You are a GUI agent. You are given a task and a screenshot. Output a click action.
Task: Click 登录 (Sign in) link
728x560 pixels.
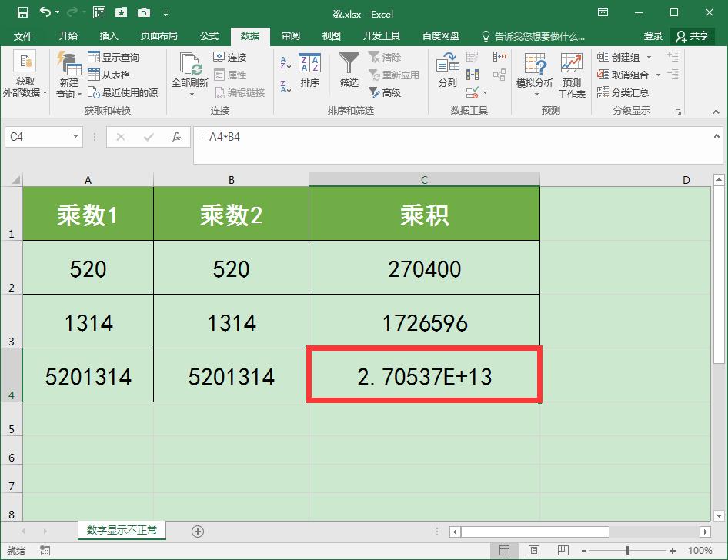[653, 35]
